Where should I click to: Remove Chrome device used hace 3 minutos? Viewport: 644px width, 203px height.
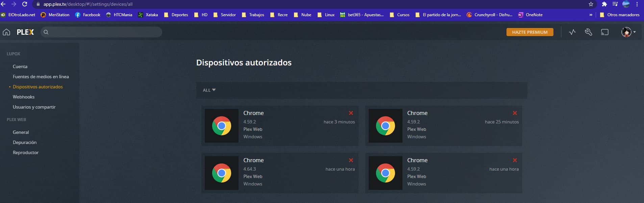tap(351, 113)
